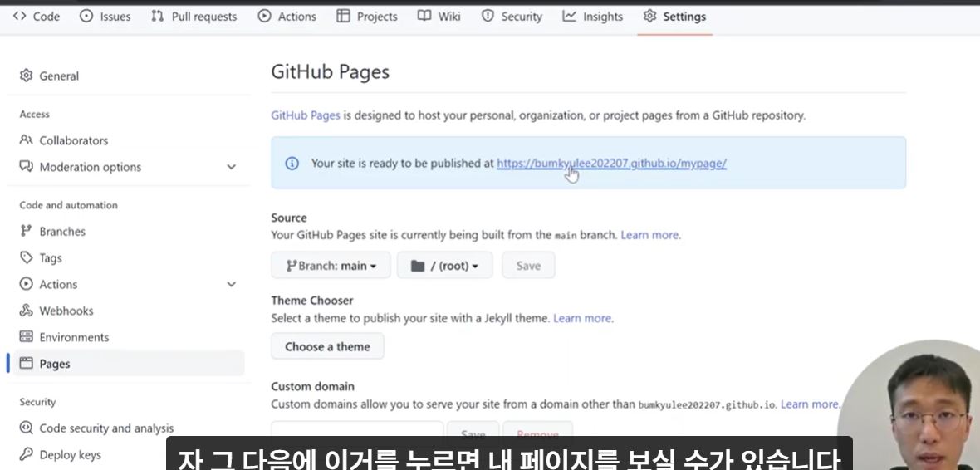Open the Projects tab
Viewport: 980px width, 470px height.
click(x=367, y=17)
